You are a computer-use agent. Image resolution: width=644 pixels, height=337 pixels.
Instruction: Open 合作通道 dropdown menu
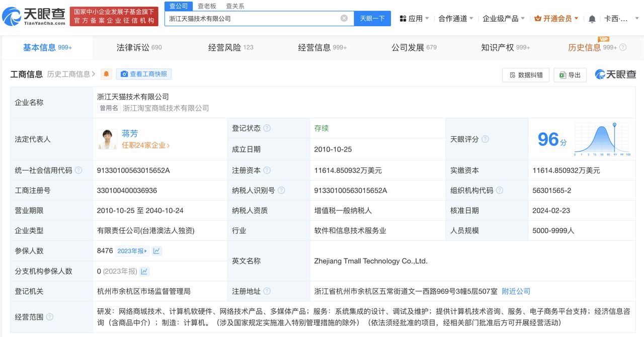tap(456, 19)
